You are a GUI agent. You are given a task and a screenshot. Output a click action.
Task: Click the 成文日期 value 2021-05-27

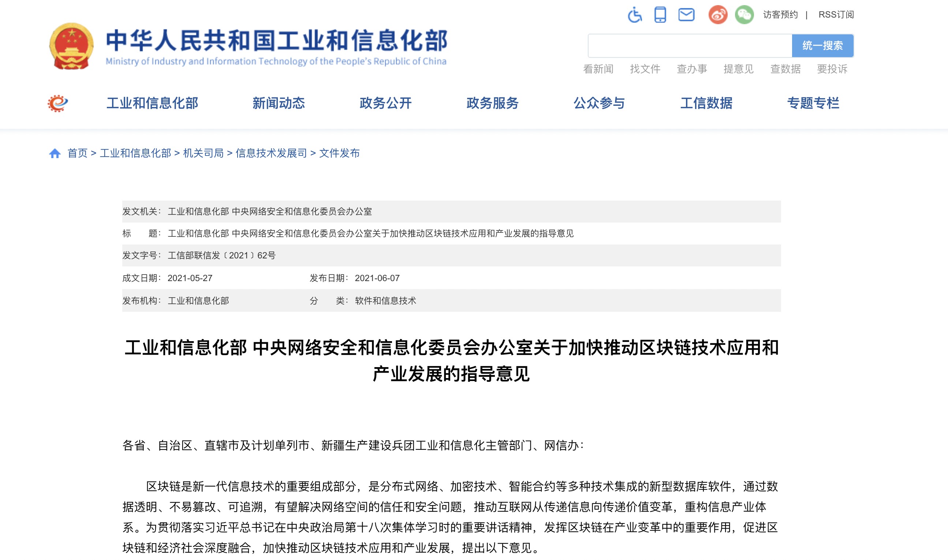[190, 278]
